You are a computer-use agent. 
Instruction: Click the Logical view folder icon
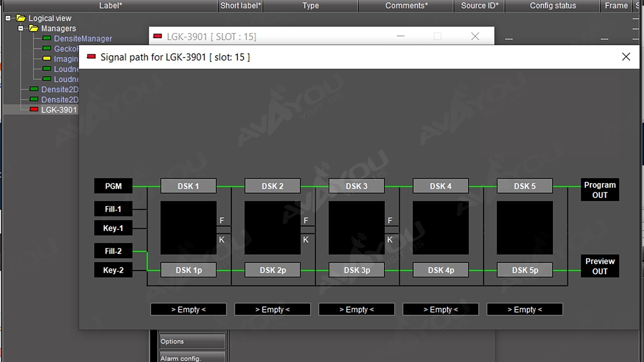click(21, 18)
